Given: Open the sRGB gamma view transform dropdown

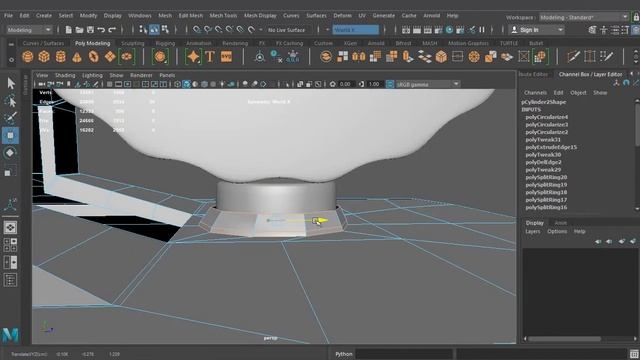Looking at the screenshot, I should pos(428,84).
